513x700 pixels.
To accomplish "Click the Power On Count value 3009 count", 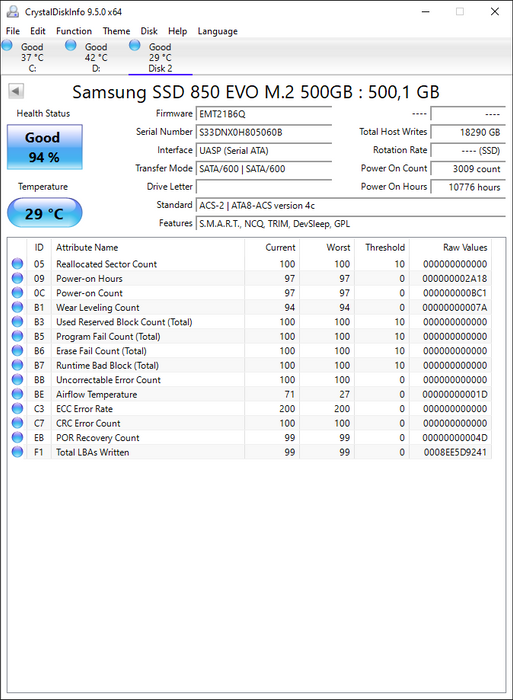I will coord(468,169).
